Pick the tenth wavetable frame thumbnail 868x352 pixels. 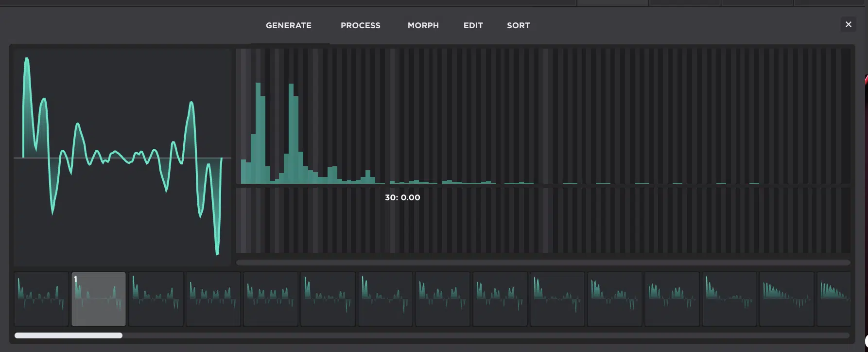tap(557, 299)
